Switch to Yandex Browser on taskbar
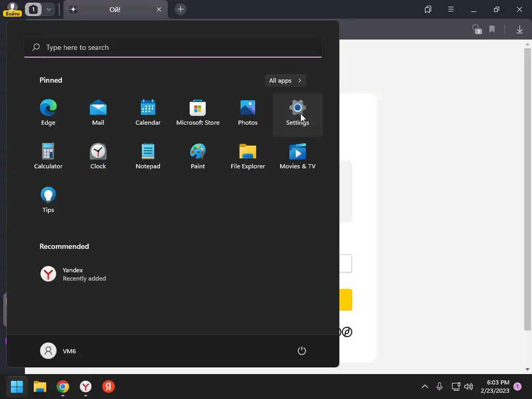532x399 pixels. (86, 387)
